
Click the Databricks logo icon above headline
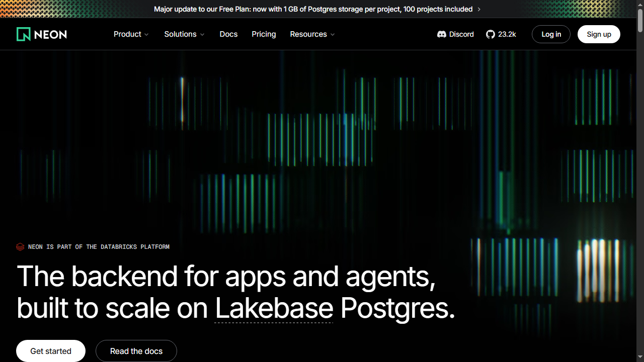pyautogui.click(x=20, y=247)
